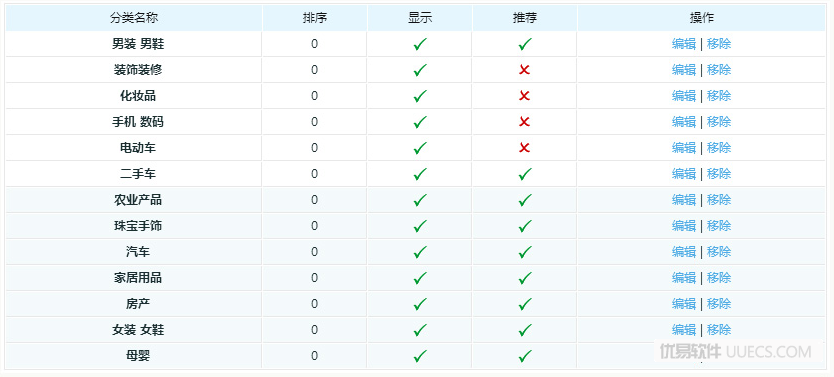Toggle the 推荐 checkmark for 母婴
Screen dimensions: 834x377
pyautogui.click(x=525, y=356)
